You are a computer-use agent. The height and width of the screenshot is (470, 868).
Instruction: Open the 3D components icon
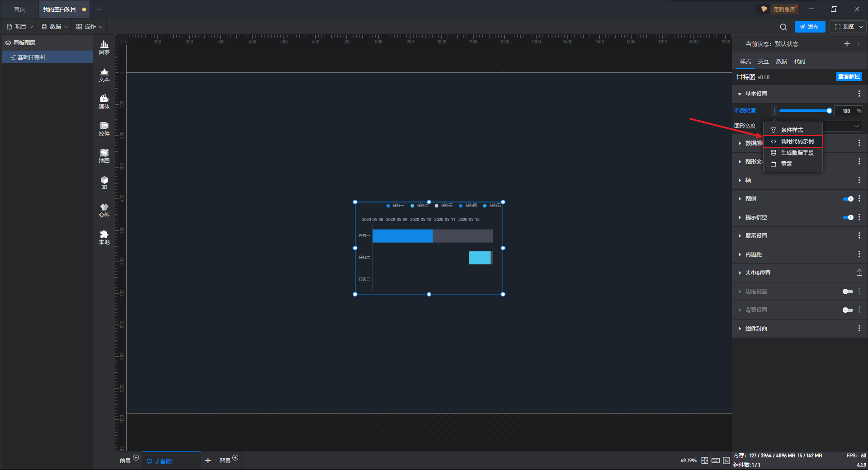click(x=104, y=183)
